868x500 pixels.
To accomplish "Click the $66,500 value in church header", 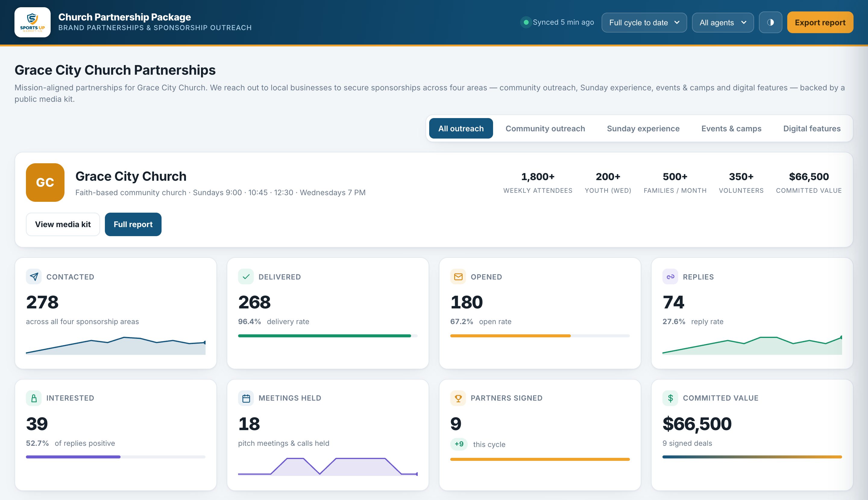I will pyautogui.click(x=809, y=177).
